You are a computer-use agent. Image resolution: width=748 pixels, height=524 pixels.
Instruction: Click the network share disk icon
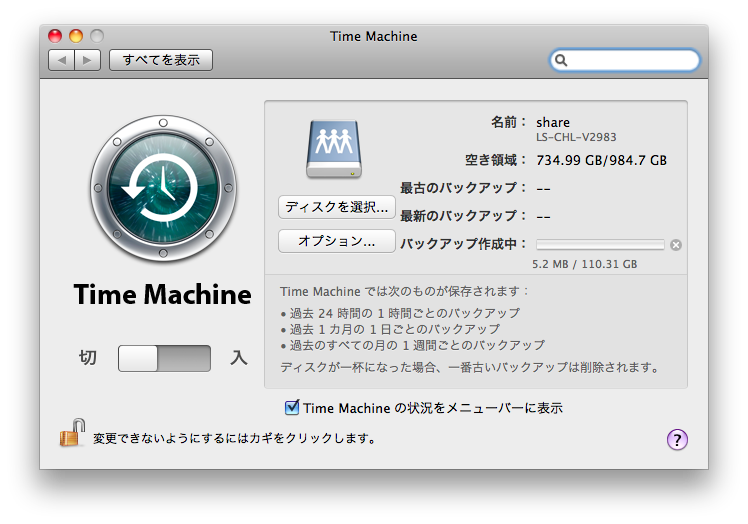[x=334, y=149]
